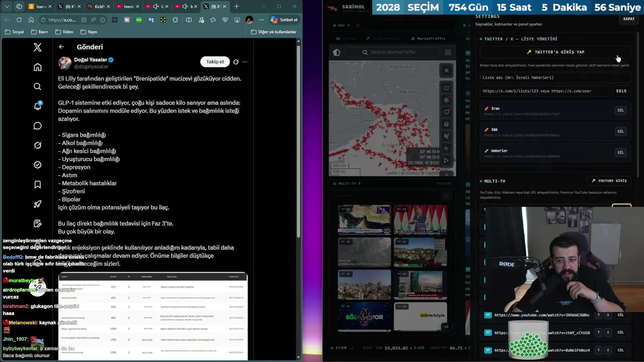The width and height of the screenshot is (644, 362).
Task: Open map layers icon in MarineTraffic toolbar
Action: coord(446,124)
